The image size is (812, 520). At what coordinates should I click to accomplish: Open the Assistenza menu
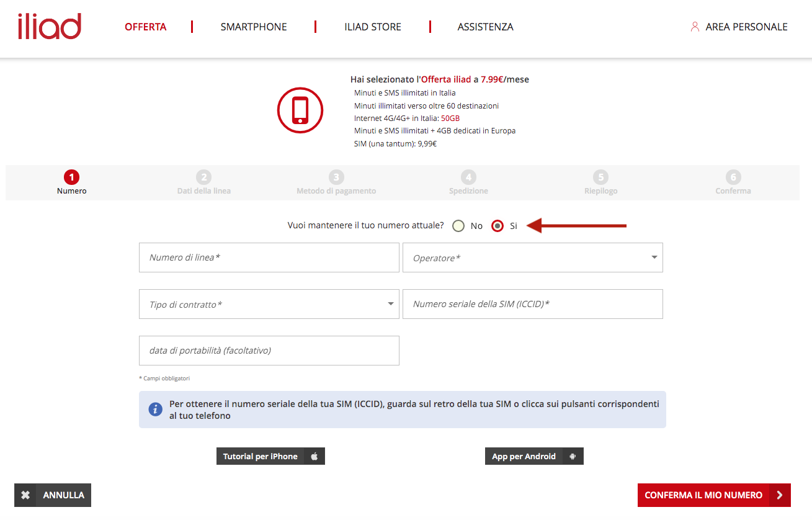[486, 27]
